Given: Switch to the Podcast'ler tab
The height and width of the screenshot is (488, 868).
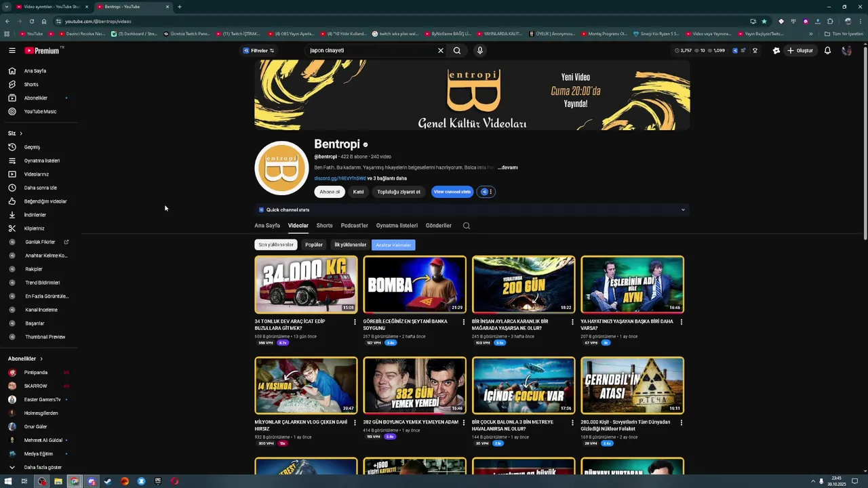Looking at the screenshot, I should pos(355,226).
